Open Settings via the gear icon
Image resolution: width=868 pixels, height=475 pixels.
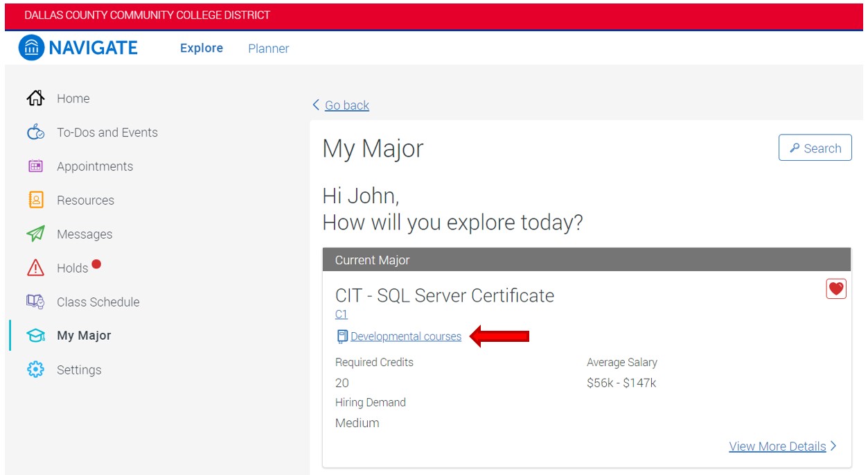35,369
